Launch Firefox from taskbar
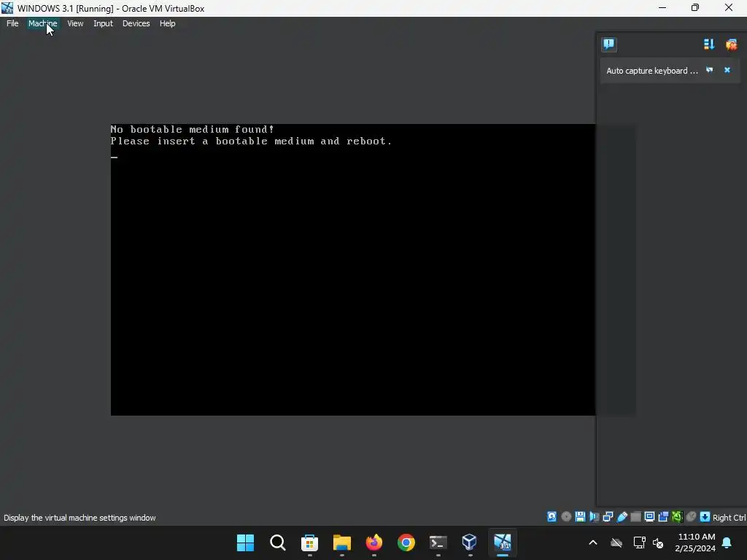Viewport: 747px width, 560px height. 374,542
